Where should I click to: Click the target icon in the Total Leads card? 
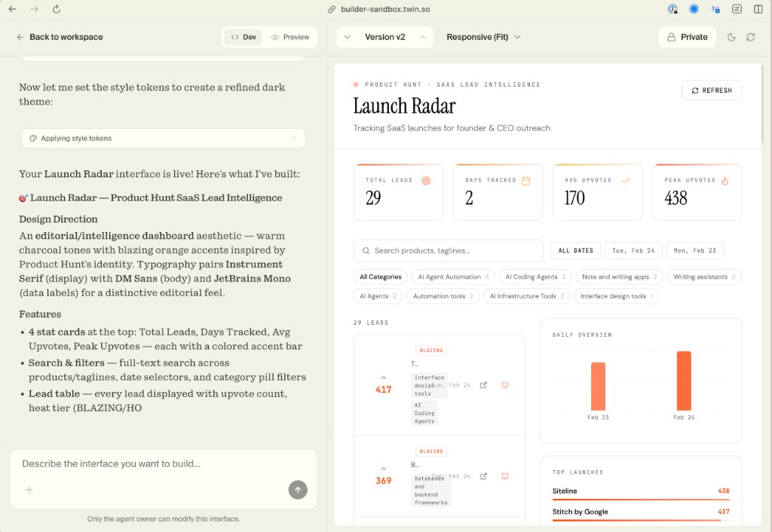tap(427, 181)
